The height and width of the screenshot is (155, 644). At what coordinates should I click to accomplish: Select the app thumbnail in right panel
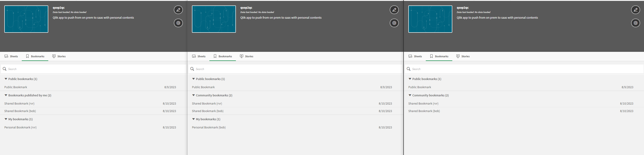point(430,19)
